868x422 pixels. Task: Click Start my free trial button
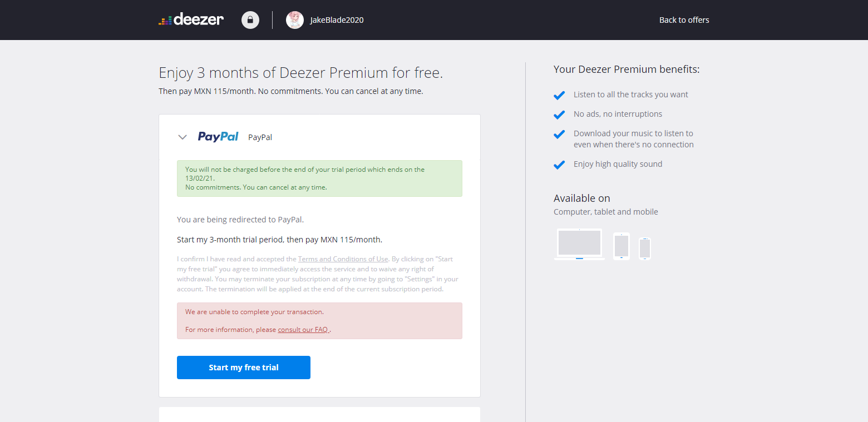pos(244,368)
